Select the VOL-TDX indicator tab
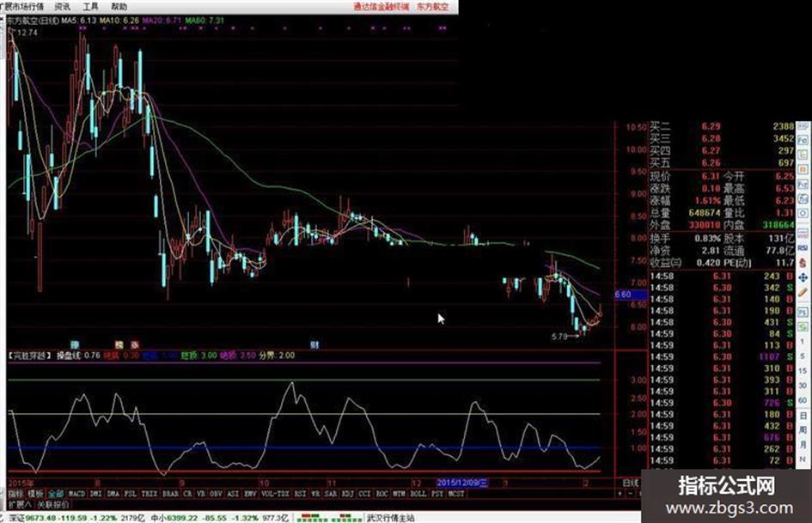Screen dimensions: 812x523 pyautogui.click(x=276, y=494)
